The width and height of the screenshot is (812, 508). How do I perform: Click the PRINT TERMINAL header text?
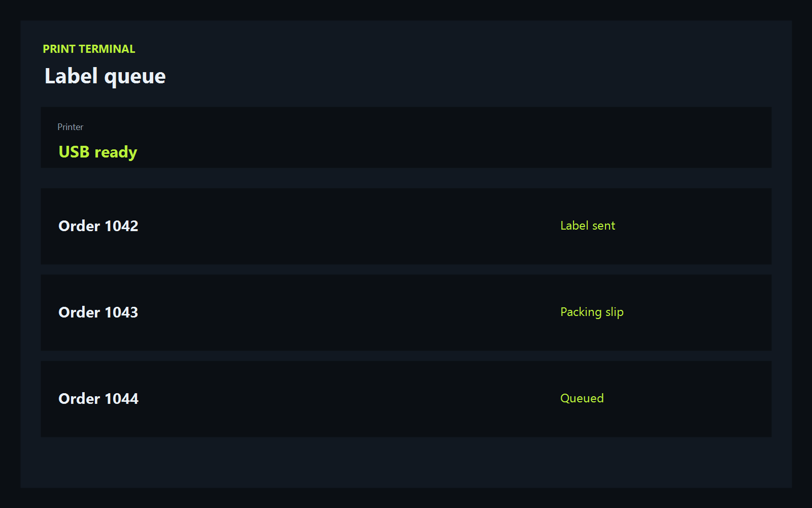pyautogui.click(x=89, y=49)
